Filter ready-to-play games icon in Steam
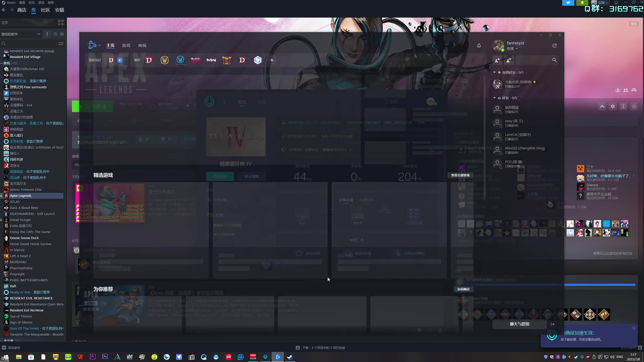Screen dimensions: 644x362 pos(62,34)
